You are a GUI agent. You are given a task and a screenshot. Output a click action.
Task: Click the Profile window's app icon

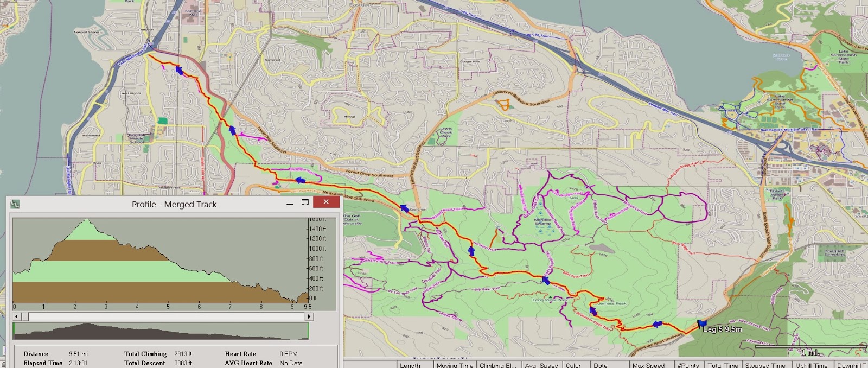(15, 204)
